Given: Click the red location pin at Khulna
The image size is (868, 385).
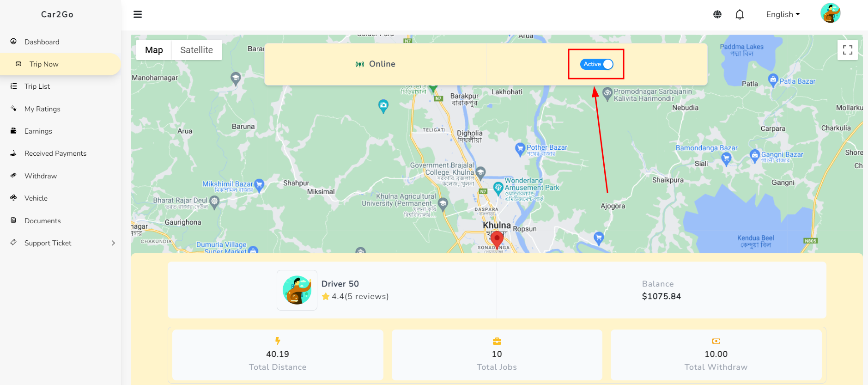Looking at the screenshot, I should click(x=497, y=239).
